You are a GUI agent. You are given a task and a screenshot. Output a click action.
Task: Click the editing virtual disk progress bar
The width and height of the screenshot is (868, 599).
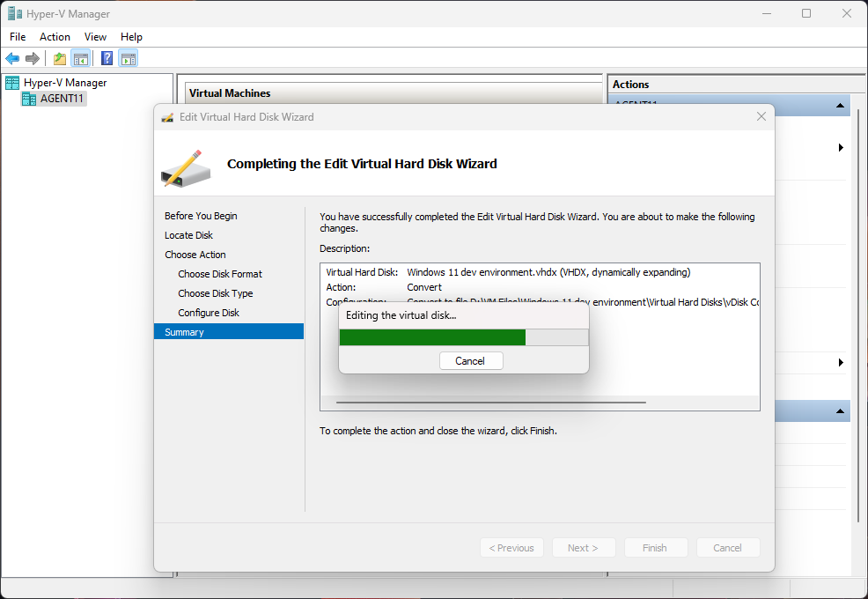click(463, 337)
